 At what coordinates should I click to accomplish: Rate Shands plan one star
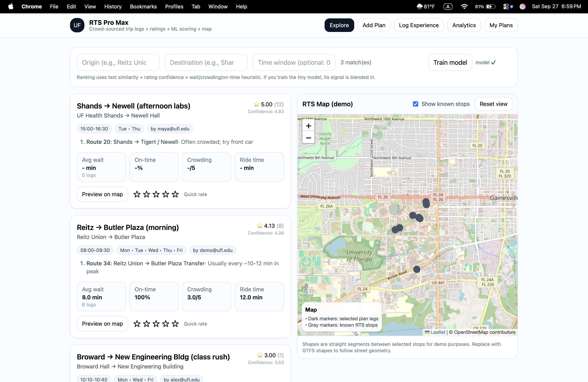pos(137,194)
